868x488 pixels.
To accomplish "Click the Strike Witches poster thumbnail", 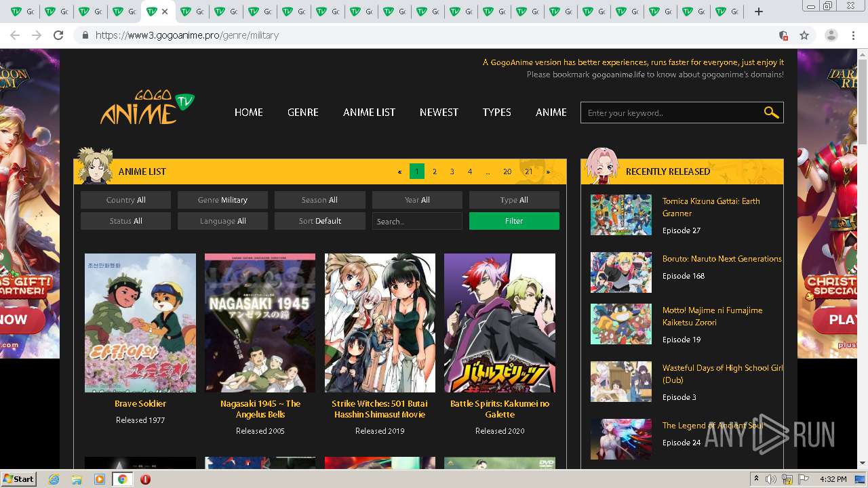I will click(380, 323).
